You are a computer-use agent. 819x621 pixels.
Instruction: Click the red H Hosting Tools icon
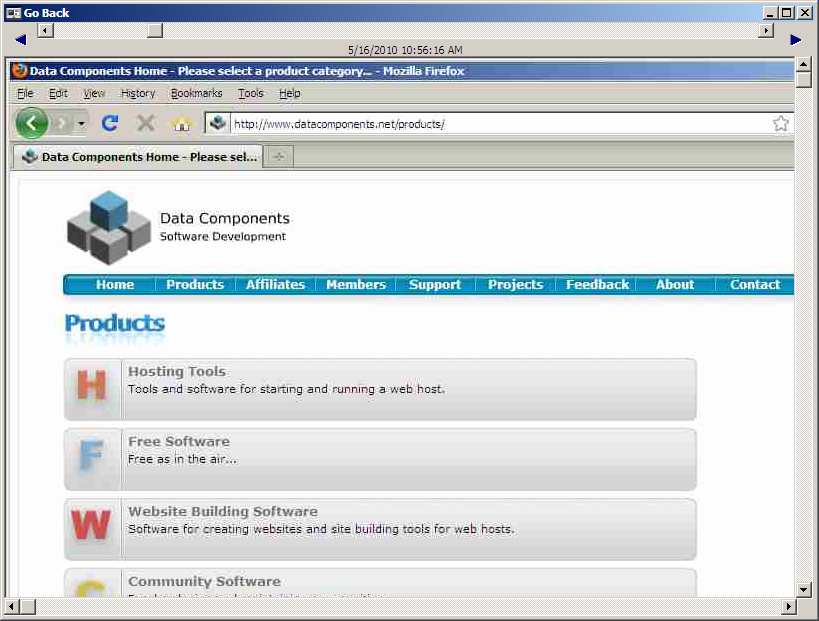pyautogui.click(x=92, y=388)
